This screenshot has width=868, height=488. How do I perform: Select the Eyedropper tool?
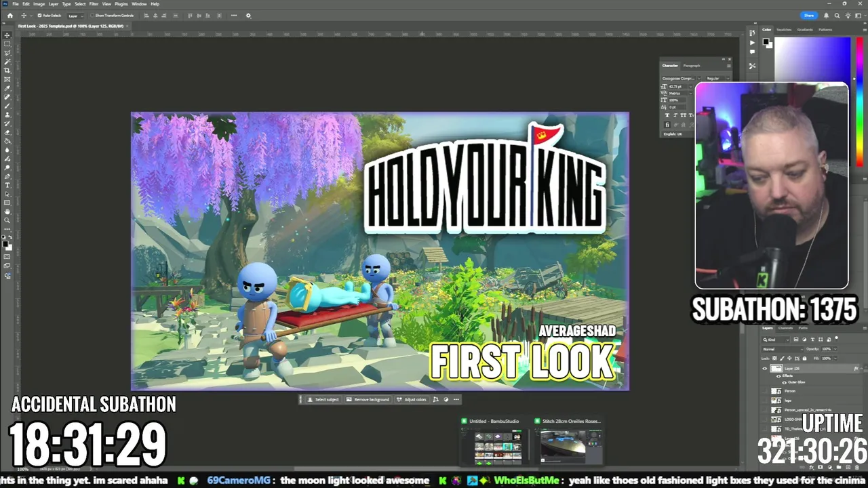pyautogui.click(x=7, y=88)
